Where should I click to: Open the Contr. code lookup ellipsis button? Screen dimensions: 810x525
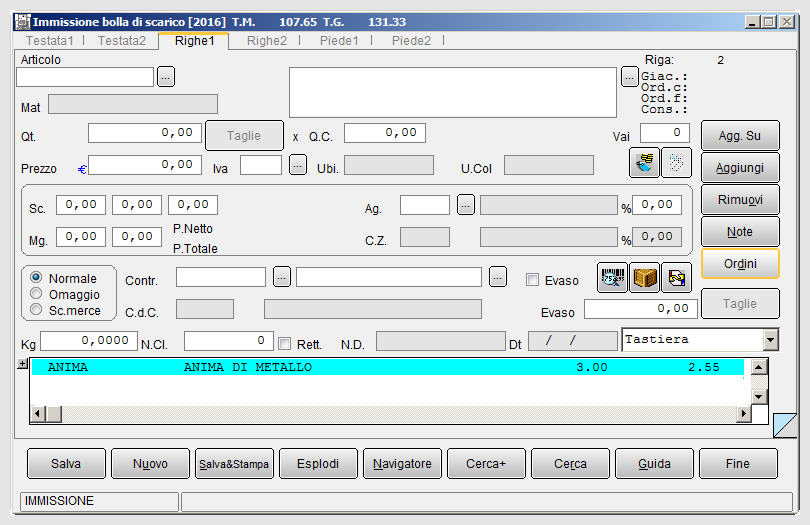[x=282, y=277]
